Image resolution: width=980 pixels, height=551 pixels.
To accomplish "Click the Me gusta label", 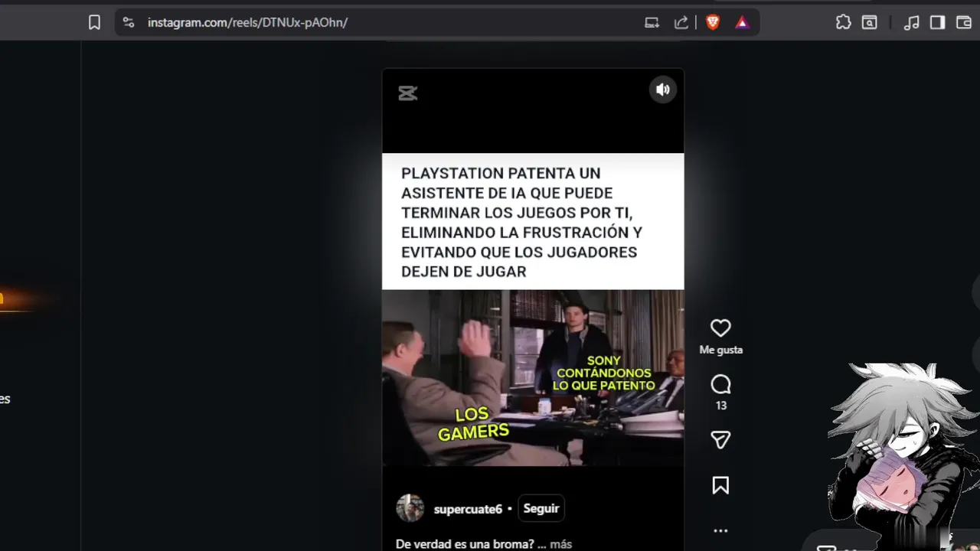I will point(721,350).
